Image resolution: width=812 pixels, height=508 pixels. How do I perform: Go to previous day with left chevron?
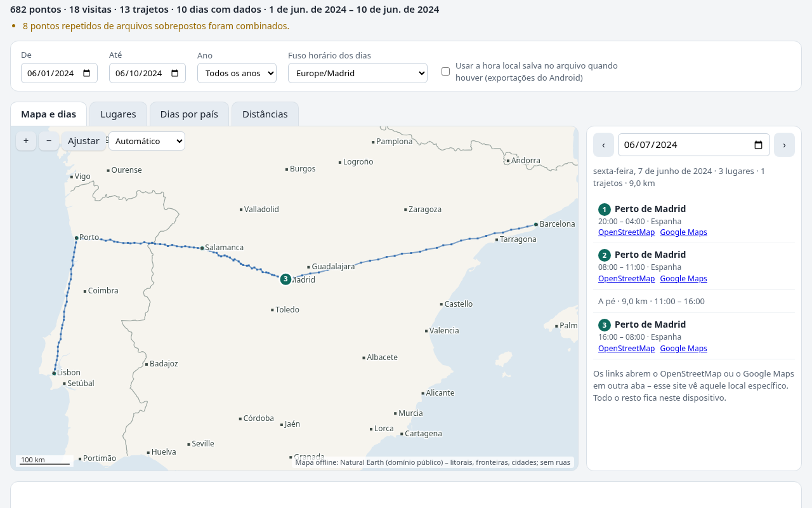click(603, 145)
